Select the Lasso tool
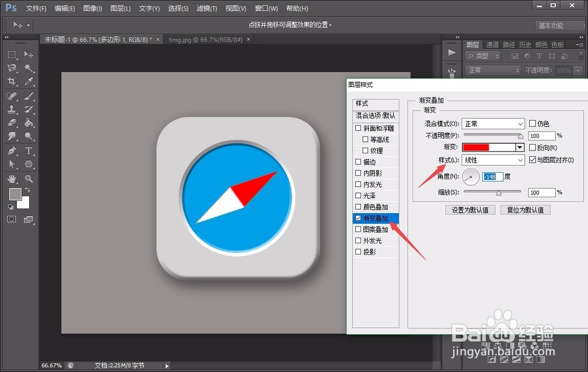The image size is (588, 372). [x=12, y=68]
